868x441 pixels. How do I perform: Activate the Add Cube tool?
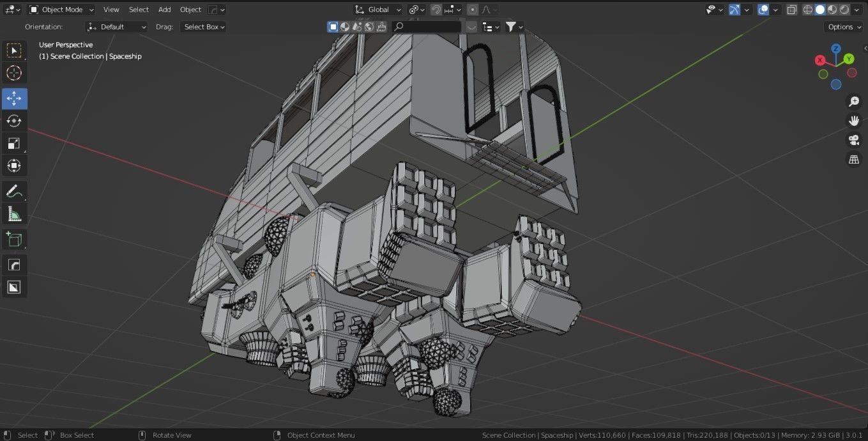pyautogui.click(x=14, y=240)
